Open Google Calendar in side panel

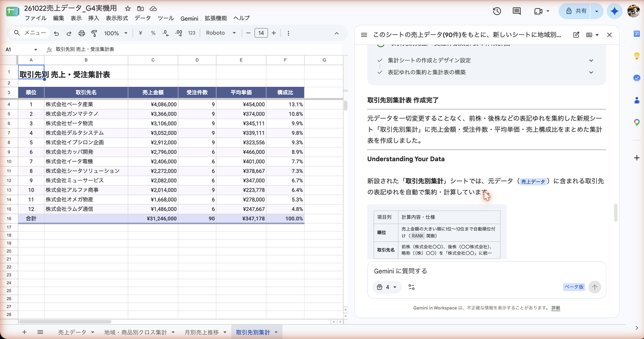click(x=637, y=34)
